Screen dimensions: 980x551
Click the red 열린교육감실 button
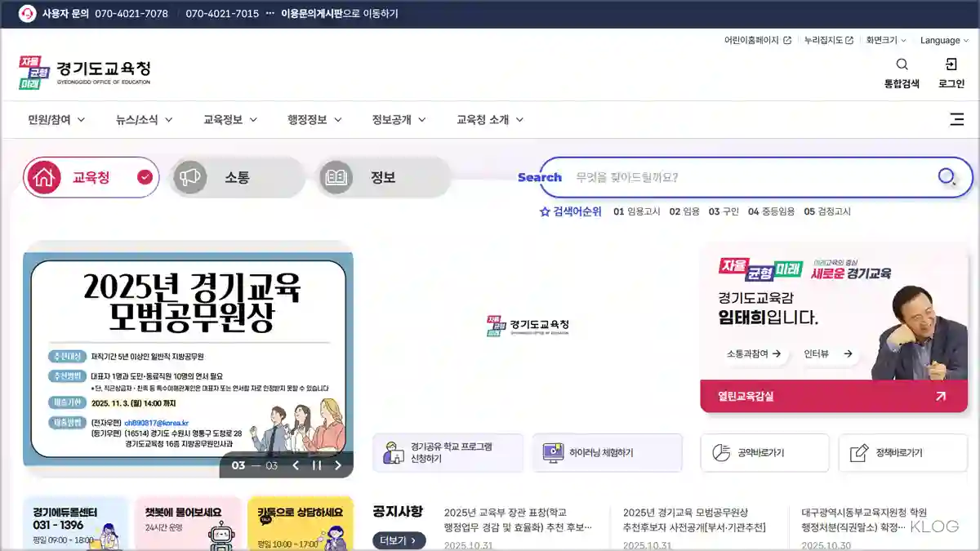833,394
